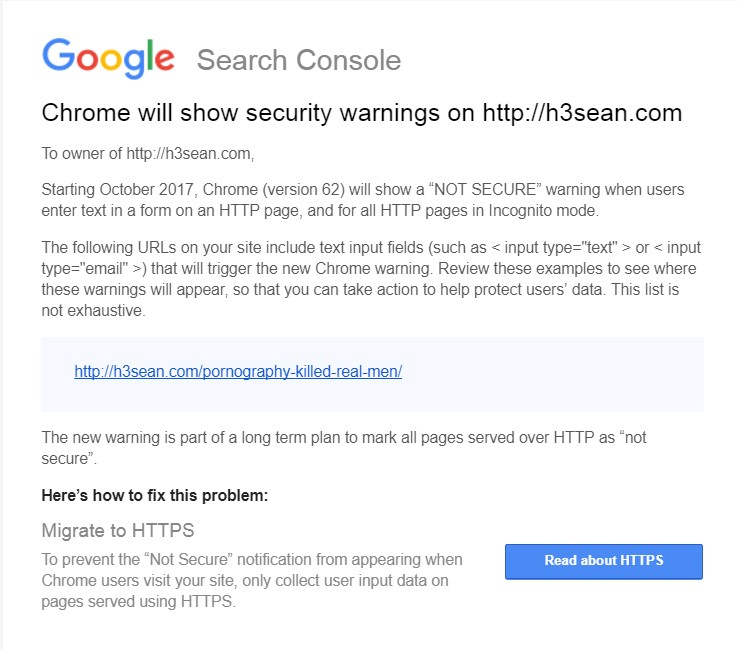The width and height of the screenshot is (737, 649).
Task: Click the Google logo
Action: pos(108,57)
